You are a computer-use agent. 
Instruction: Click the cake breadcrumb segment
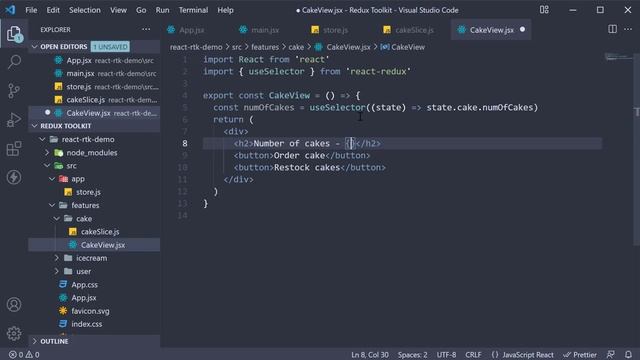tap(296, 47)
